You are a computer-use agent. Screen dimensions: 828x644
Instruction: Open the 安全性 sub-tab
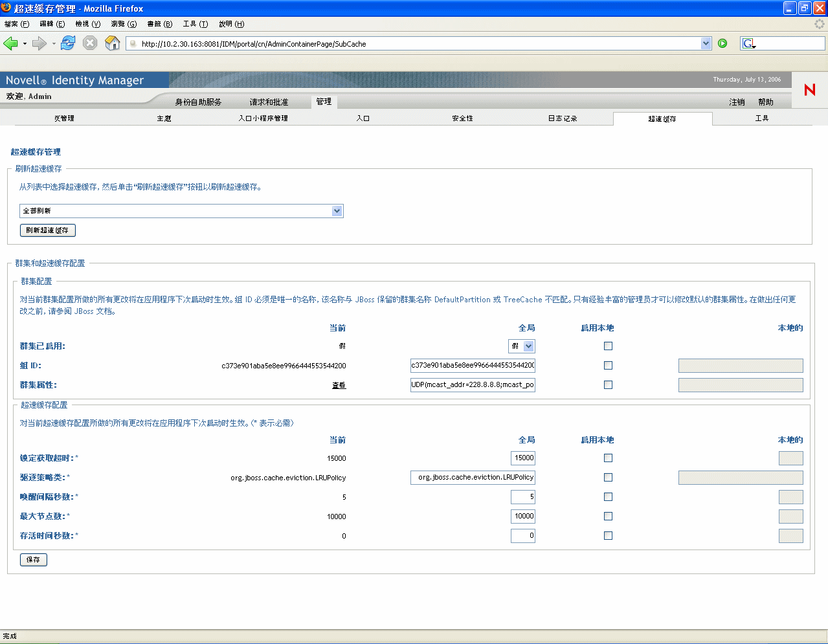pos(463,118)
